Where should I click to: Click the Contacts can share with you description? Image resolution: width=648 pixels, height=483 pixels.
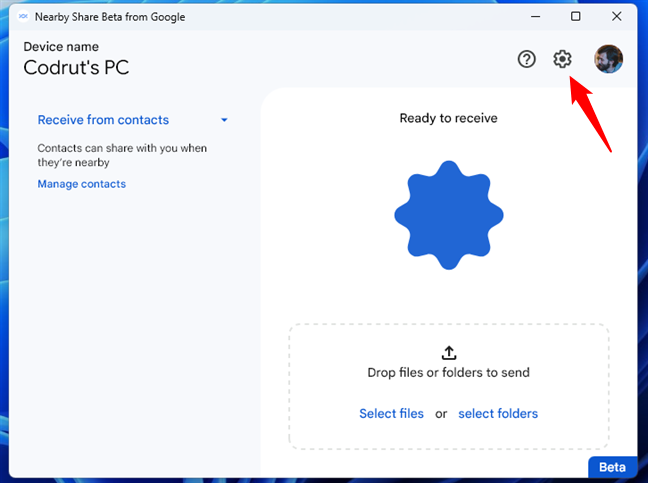point(122,155)
